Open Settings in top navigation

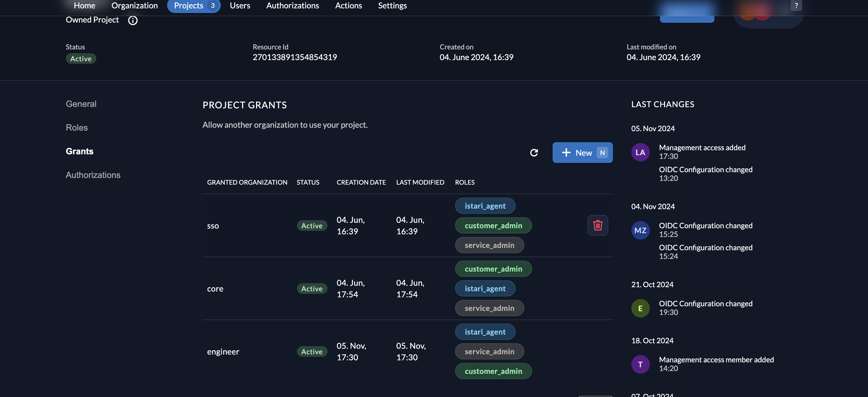(392, 6)
